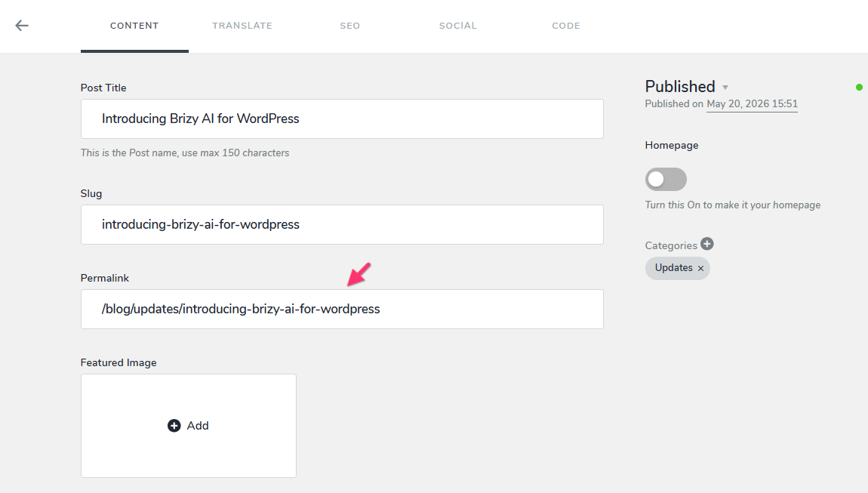
Task: Open the SEO tab
Action: pyautogui.click(x=350, y=26)
